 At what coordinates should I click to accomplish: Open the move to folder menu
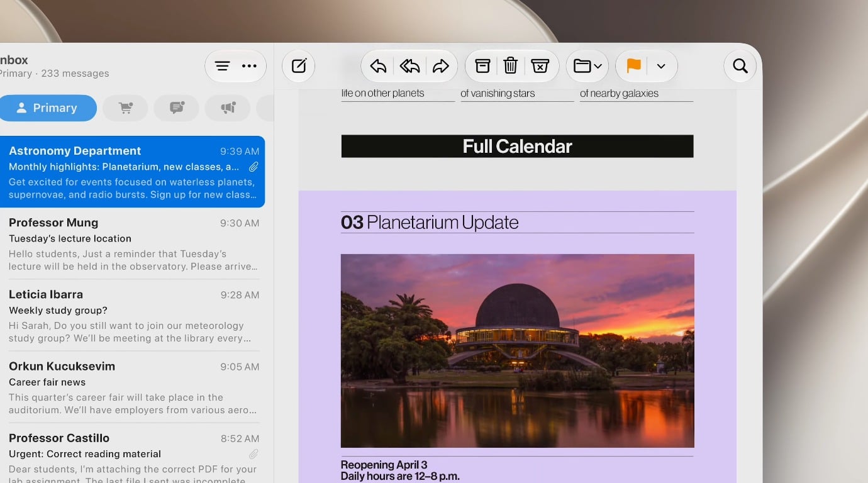tap(587, 66)
